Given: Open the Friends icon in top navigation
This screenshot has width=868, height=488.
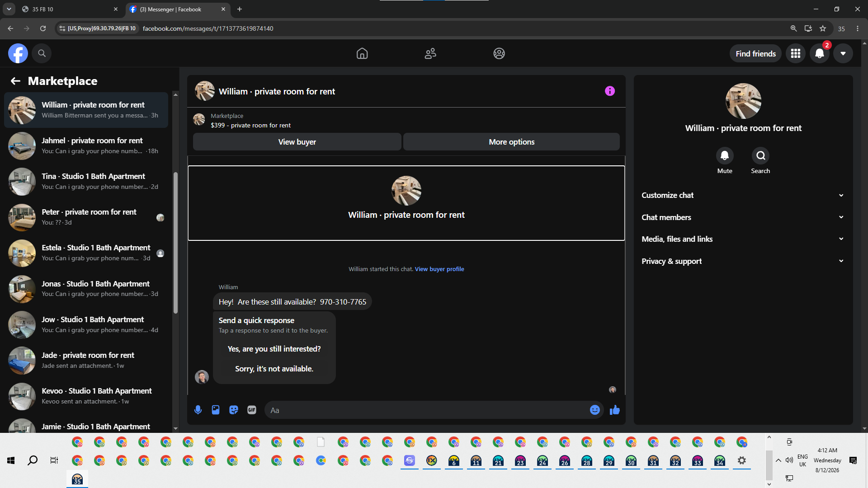Looking at the screenshot, I should point(430,53).
